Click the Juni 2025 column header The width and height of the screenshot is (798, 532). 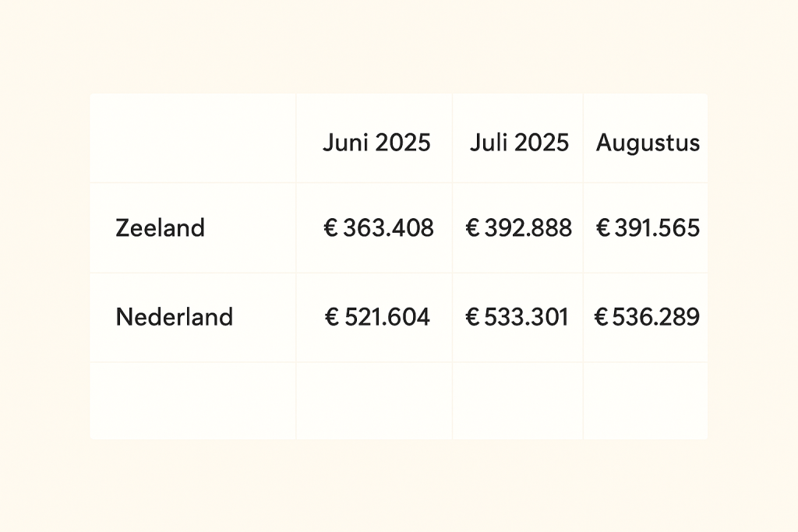(x=376, y=143)
